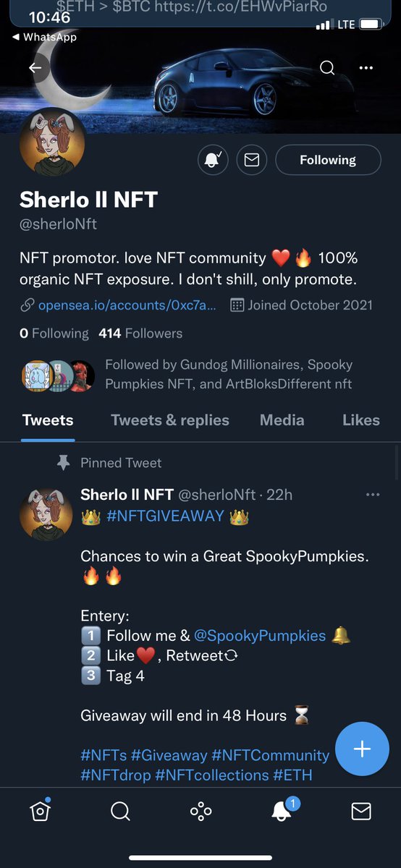Open the #NFTGIVEAWAY hashtag

pyautogui.click(x=165, y=516)
